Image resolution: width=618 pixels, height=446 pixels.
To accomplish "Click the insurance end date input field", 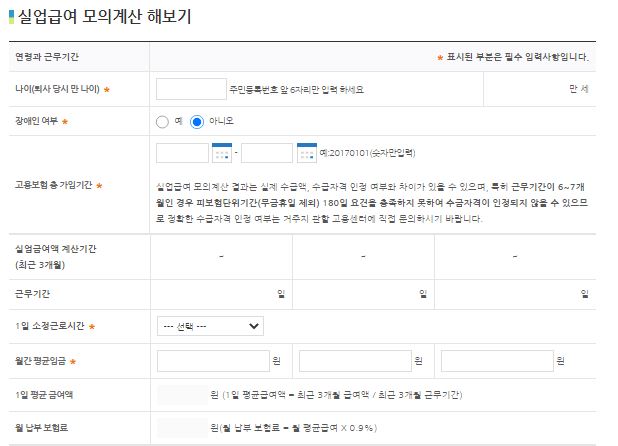I will coord(267,153).
